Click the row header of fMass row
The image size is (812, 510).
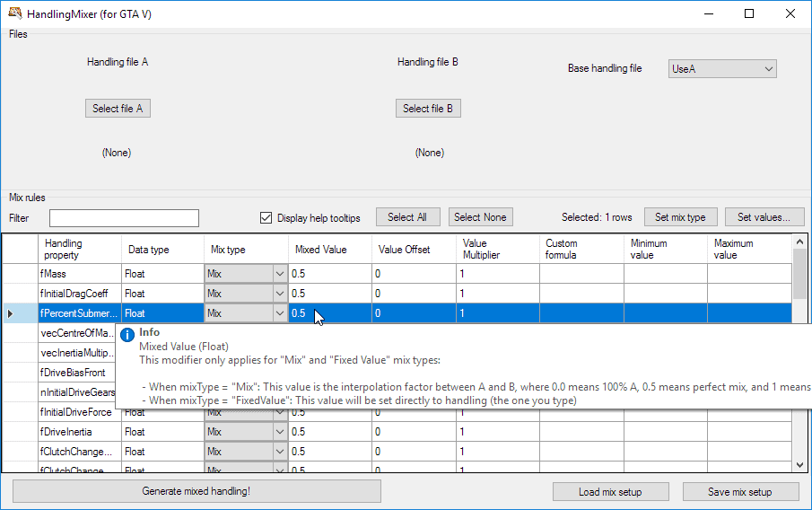tap(21, 274)
